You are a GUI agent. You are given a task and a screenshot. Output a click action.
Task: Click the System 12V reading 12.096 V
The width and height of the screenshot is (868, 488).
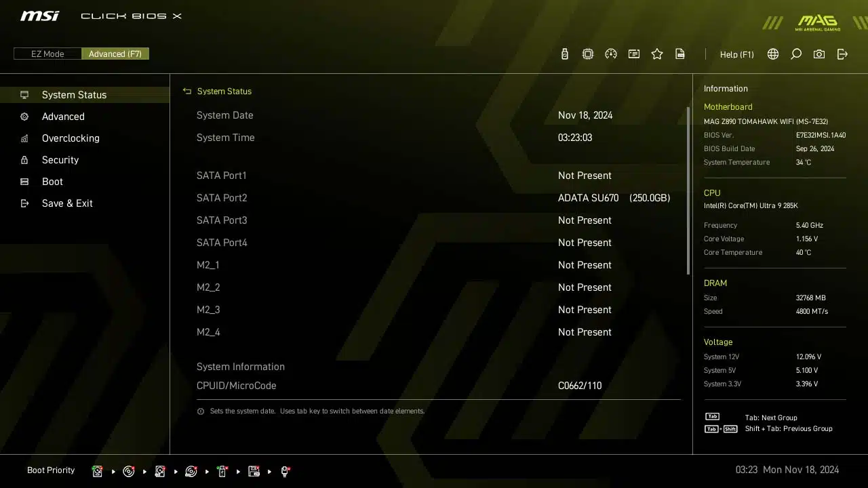click(808, 357)
